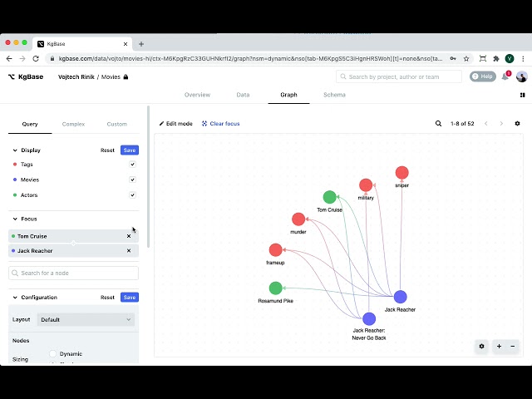Screen dimensions: 532x399
Task: Reset the Configuration settings
Action: coord(107,298)
